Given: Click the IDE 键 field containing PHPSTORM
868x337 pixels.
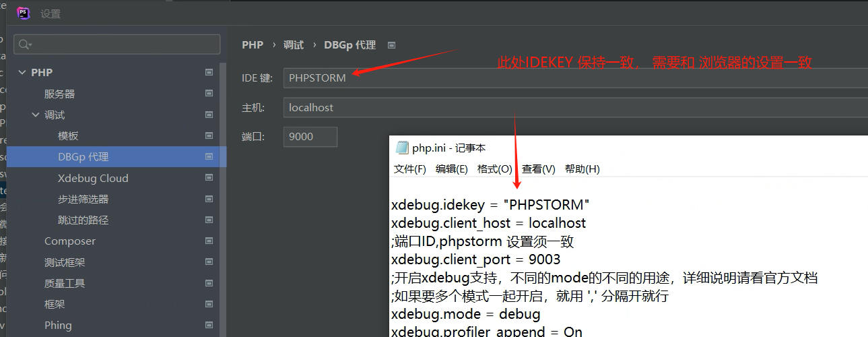Looking at the screenshot, I should click(x=576, y=78).
